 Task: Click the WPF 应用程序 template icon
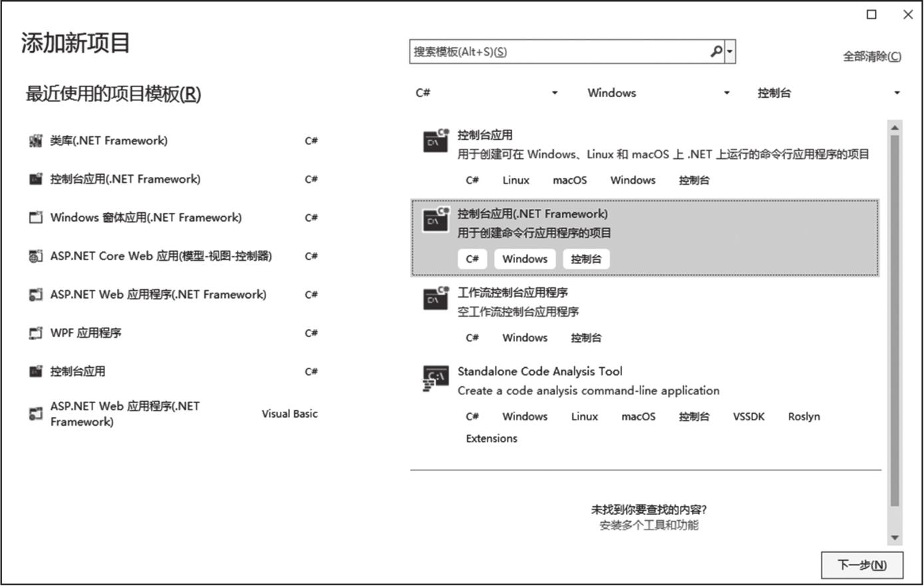point(36,333)
